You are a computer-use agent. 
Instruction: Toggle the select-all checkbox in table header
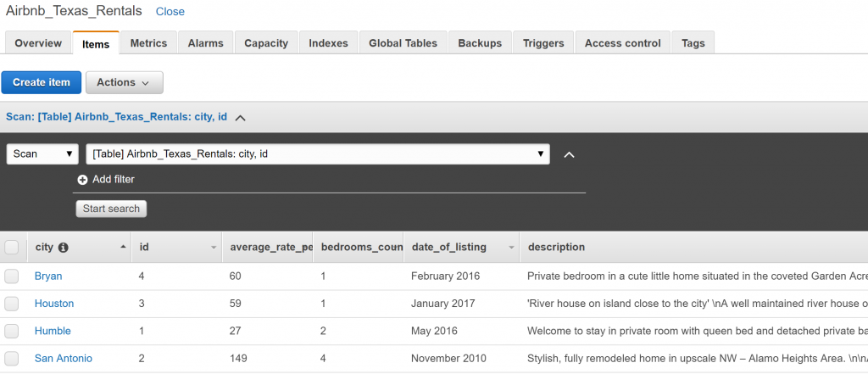pyautogui.click(x=12, y=247)
